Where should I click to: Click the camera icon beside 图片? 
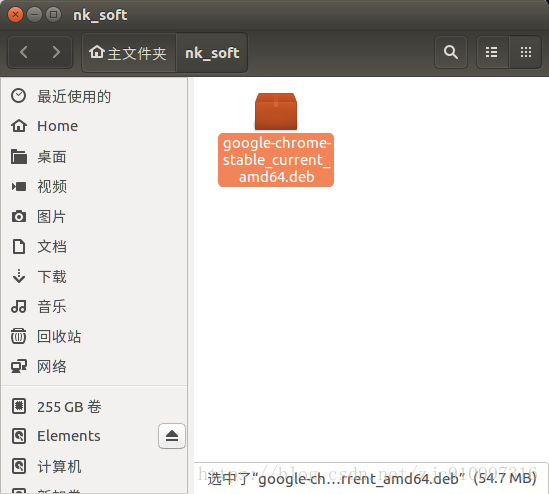[19, 216]
